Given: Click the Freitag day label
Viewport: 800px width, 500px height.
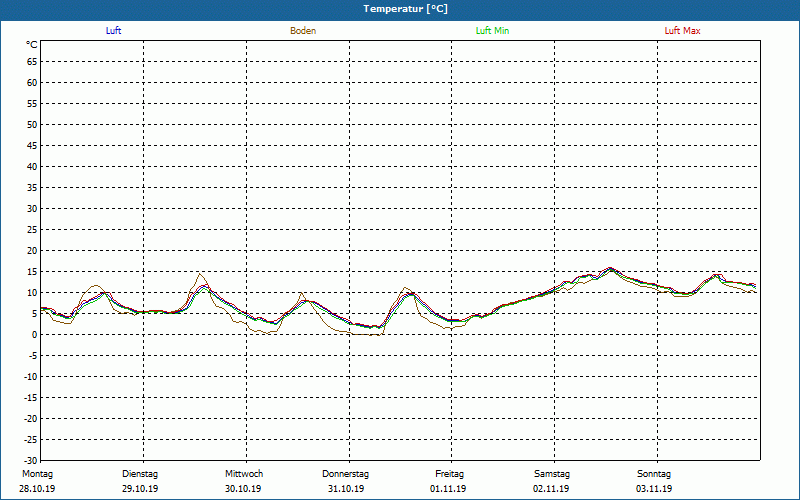Looking at the screenshot, I should pyautogui.click(x=449, y=474).
